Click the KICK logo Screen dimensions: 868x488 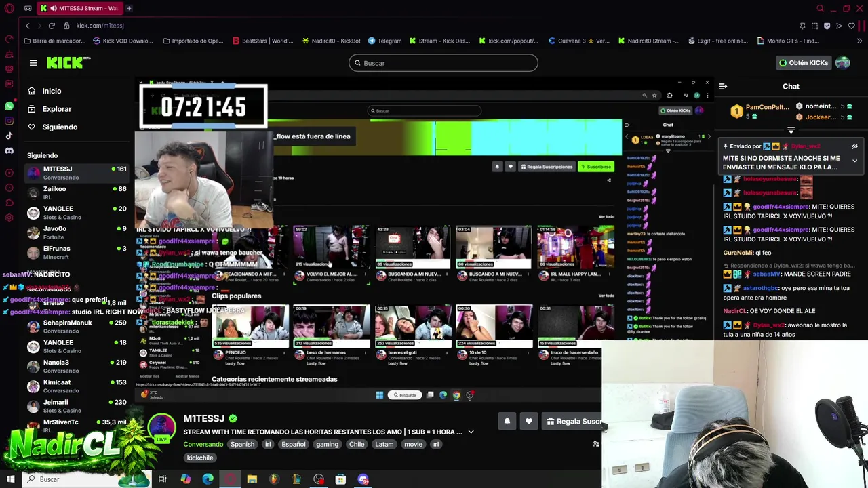coord(68,63)
